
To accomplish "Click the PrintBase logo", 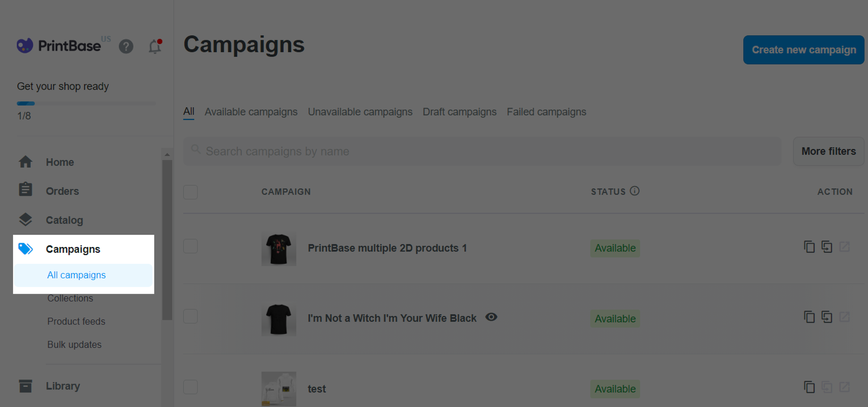I will (59, 46).
